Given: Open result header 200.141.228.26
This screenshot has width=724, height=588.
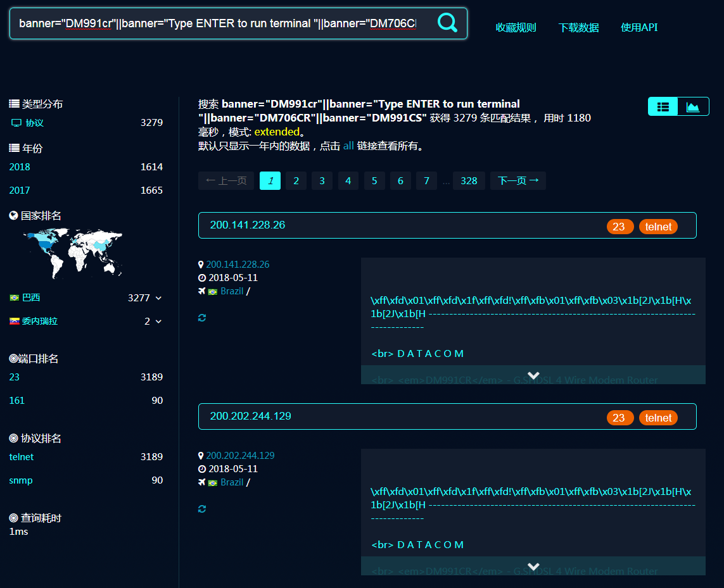Looking at the screenshot, I should 447,225.
